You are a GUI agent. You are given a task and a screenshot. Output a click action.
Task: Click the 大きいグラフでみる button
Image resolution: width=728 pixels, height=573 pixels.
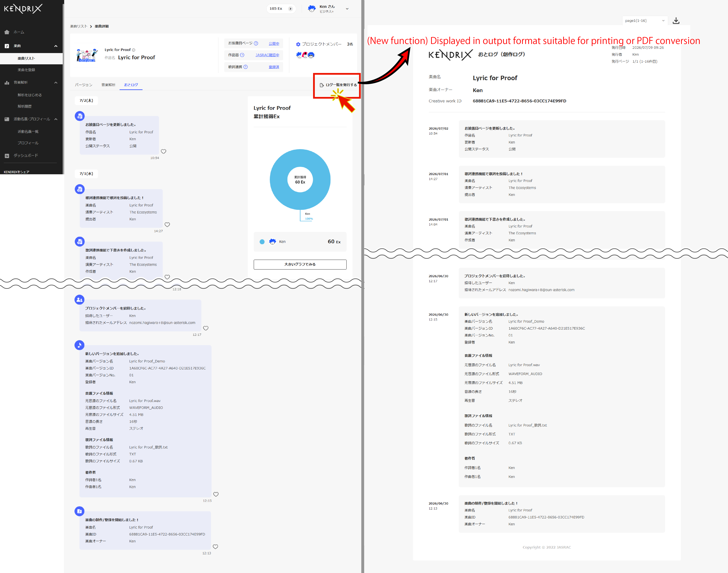(300, 264)
